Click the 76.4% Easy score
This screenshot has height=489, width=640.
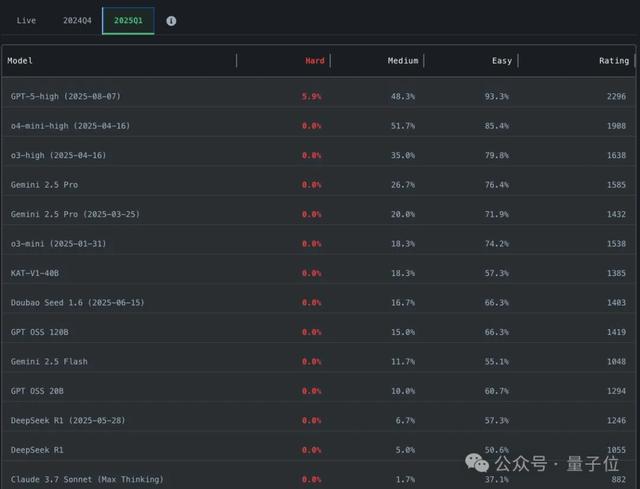(497, 184)
